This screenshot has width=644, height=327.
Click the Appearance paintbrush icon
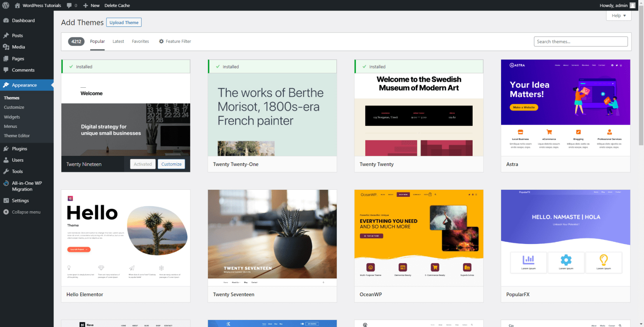click(x=6, y=85)
